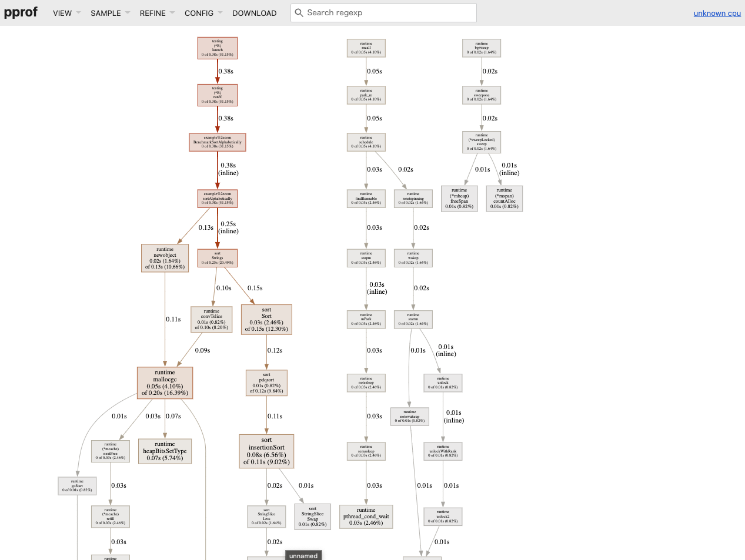Open the unknown cpu link
The width and height of the screenshot is (745, 560).
[717, 13]
